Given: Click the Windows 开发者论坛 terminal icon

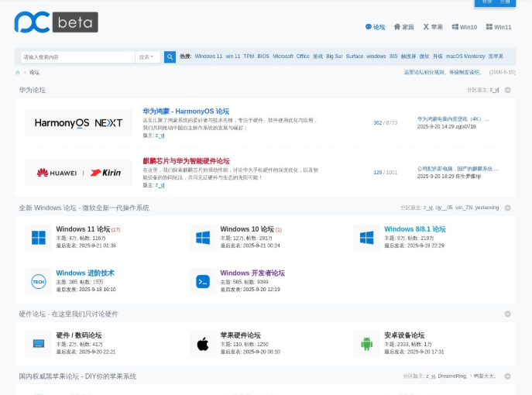Looking at the screenshot, I should 203,282.
